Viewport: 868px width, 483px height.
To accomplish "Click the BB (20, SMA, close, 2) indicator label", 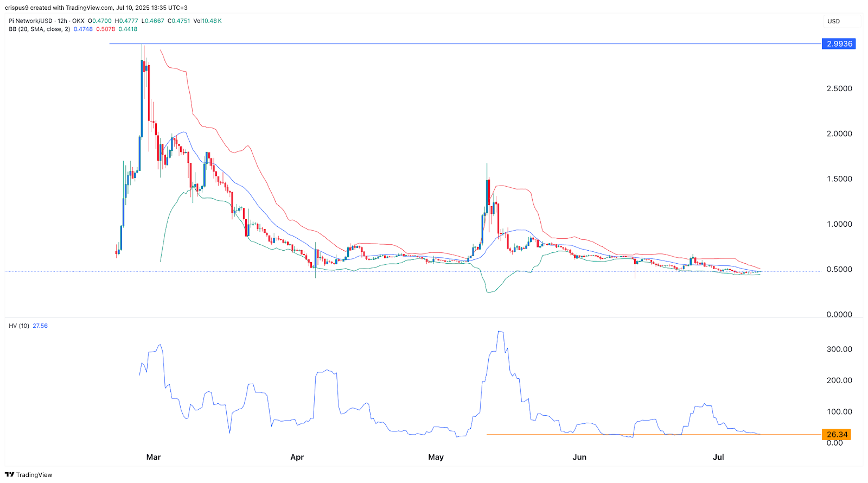I will (39, 29).
